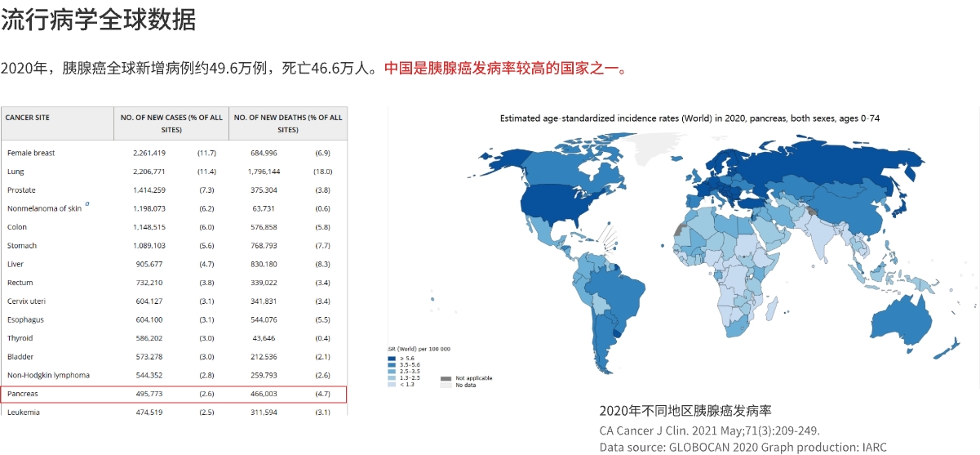Viewport: 980px width, 455px height.
Task: Click the slide title 流行病学全球数据
Action: click(x=98, y=19)
